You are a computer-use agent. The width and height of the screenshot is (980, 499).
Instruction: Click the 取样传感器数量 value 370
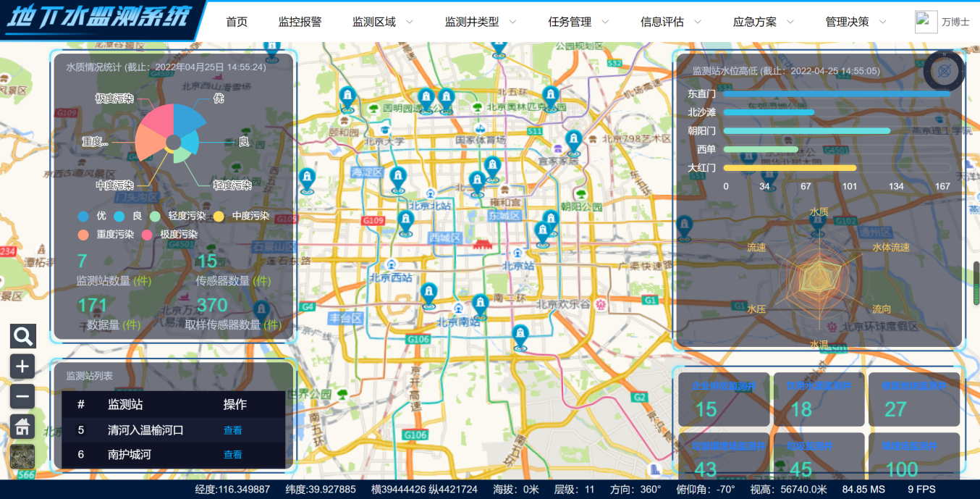tap(212, 306)
